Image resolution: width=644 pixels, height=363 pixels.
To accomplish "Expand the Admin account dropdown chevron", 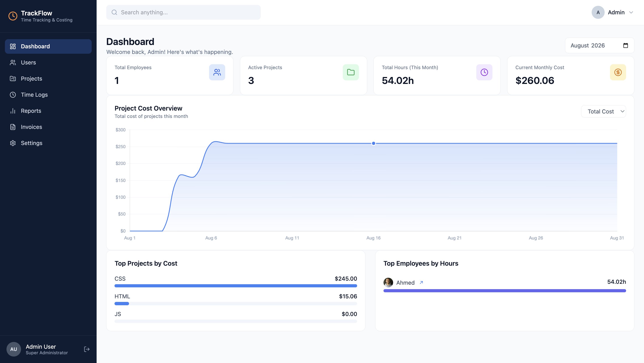I will point(631,12).
